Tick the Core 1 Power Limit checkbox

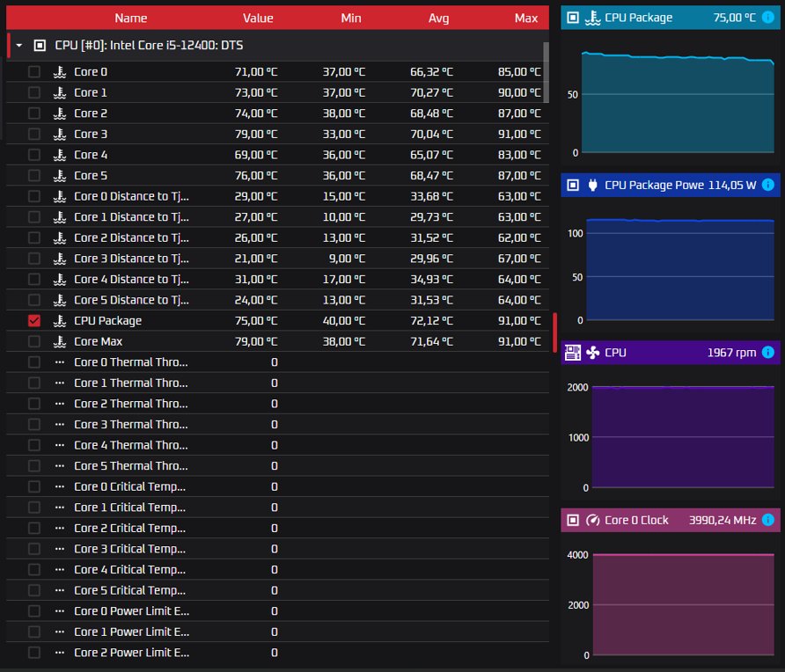click(34, 632)
